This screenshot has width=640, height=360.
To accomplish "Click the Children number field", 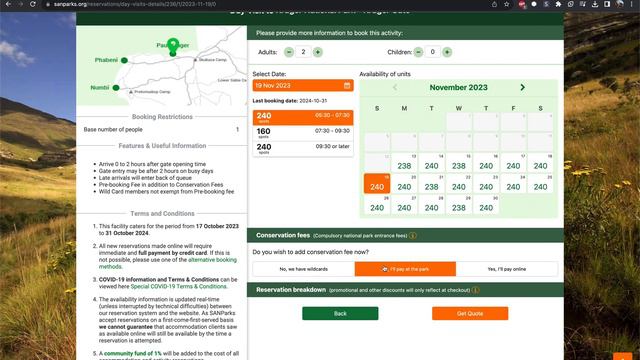I will [x=433, y=52].
